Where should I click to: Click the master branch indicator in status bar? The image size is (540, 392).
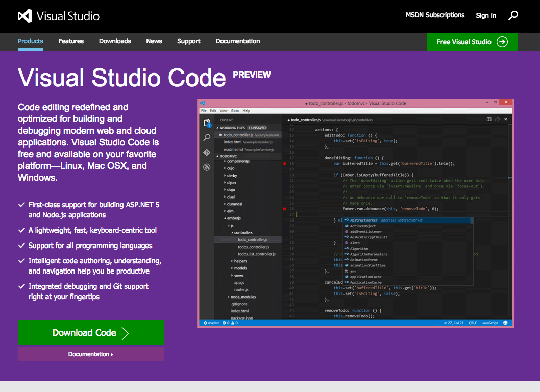pos(211,323)
